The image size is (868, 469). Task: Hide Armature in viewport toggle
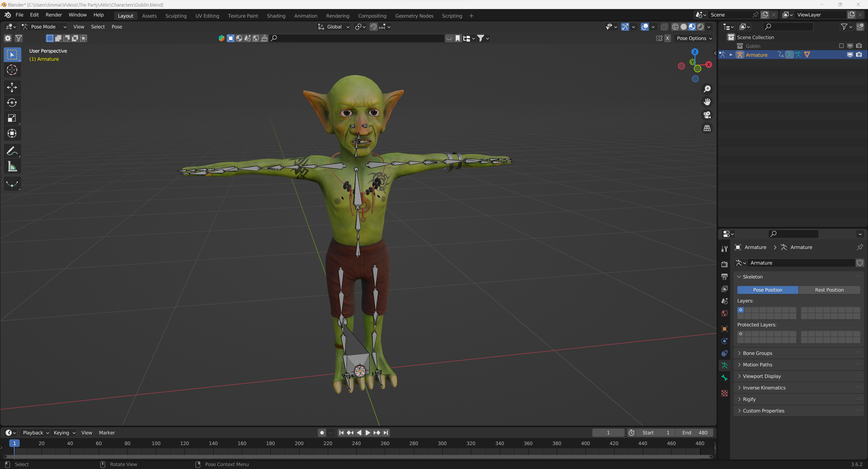click(x=850, y=55)
